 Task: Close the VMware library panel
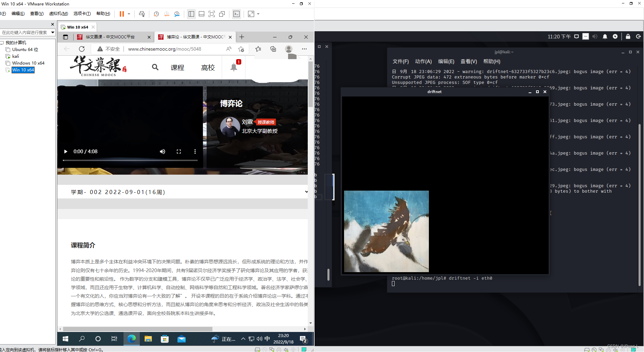pos(53,24)
